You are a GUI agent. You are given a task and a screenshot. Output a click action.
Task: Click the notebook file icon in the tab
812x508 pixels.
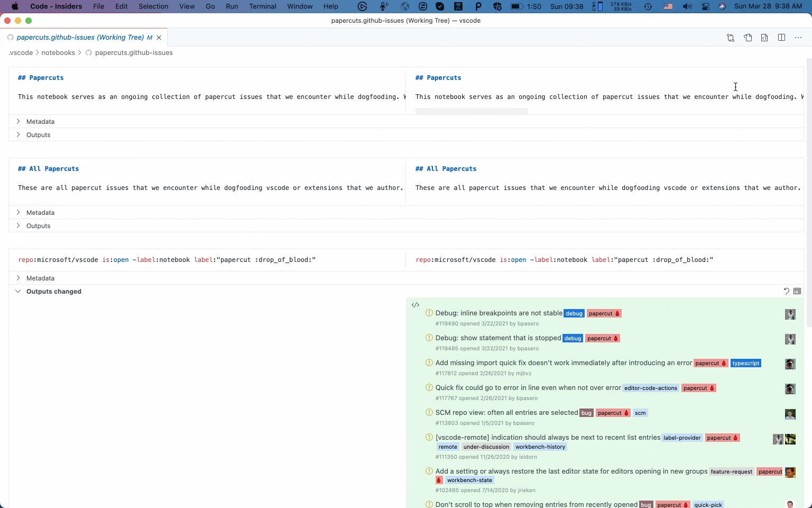10,37
